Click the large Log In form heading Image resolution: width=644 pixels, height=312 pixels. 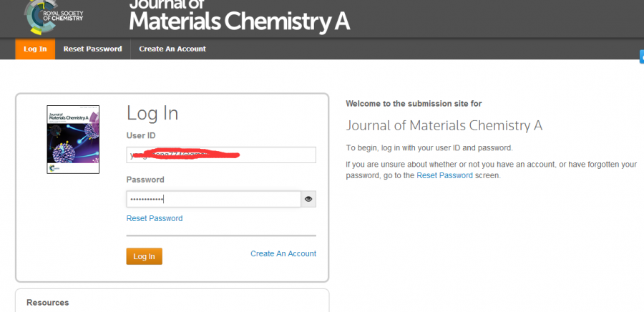tap(152, 113)
